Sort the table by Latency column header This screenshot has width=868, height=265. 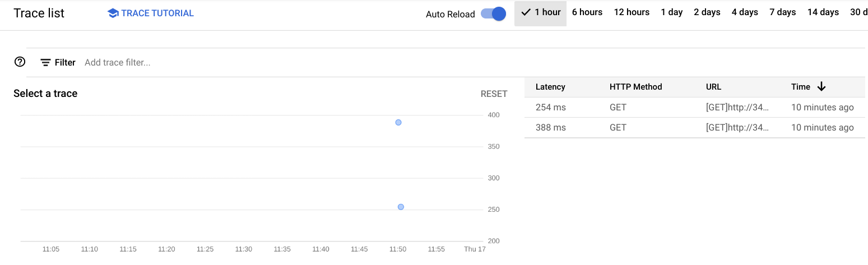pos(550,87)
